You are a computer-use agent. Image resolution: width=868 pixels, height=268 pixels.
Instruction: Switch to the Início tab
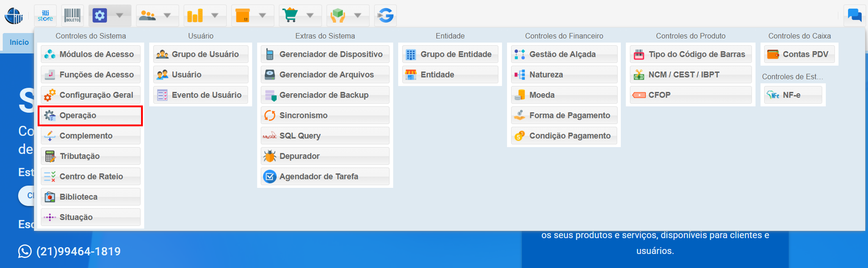click(x=19, y=42)
